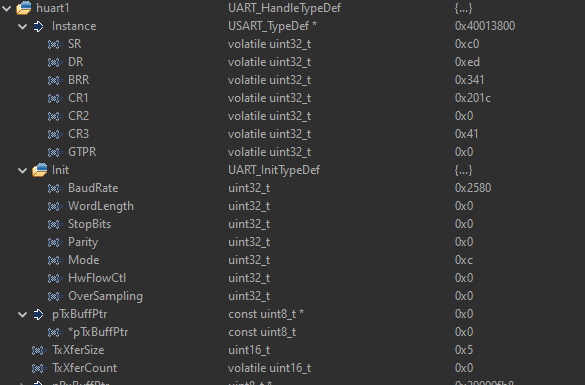
Task: Click the UART_HandleTypeDef type cell
Action: coord(284,8)
